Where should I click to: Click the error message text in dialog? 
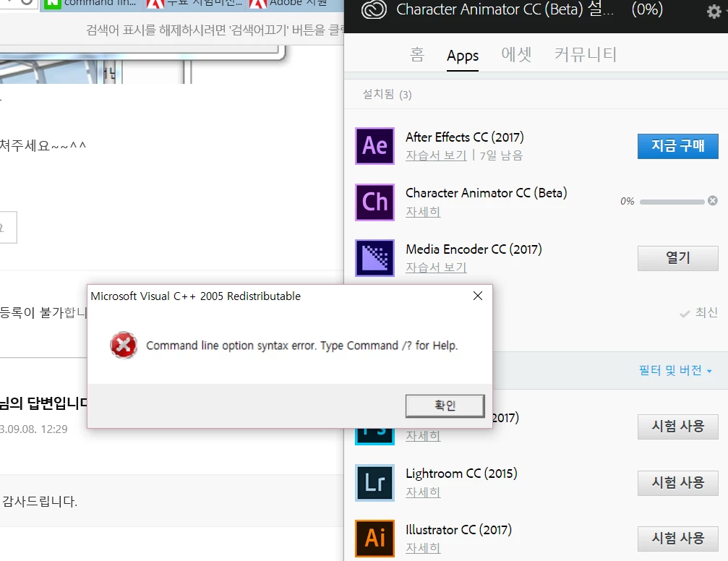pos(301,346)
